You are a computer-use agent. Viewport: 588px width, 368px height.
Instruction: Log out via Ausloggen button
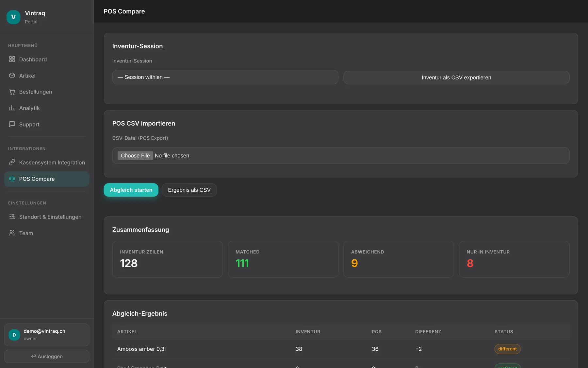(47, 356)
